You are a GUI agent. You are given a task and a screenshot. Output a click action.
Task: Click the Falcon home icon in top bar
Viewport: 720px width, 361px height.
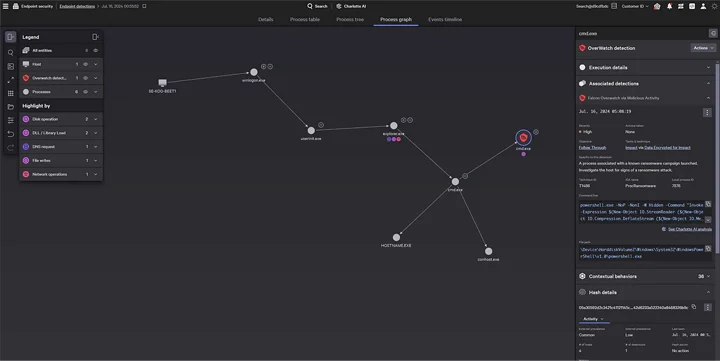(x=657, y=6)
